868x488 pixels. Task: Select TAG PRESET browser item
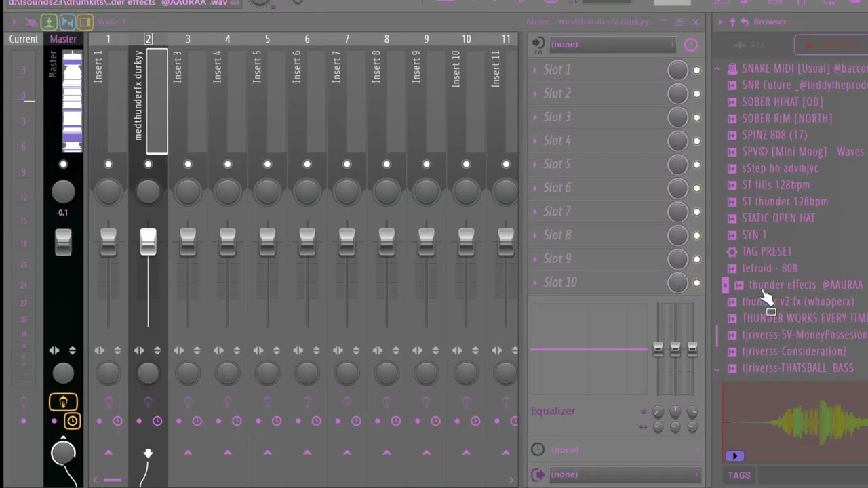pyautogui.click(x=766, y=251)
